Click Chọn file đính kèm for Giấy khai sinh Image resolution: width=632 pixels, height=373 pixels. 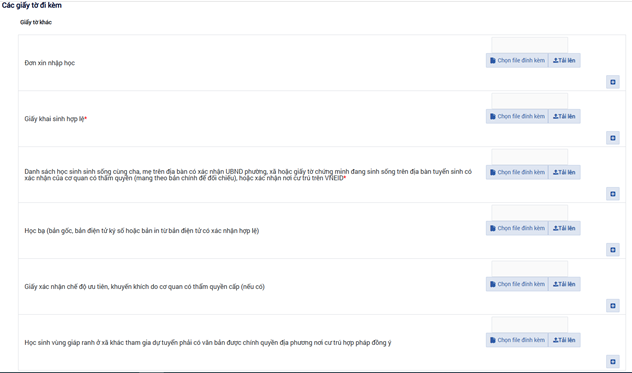[517, 117]
